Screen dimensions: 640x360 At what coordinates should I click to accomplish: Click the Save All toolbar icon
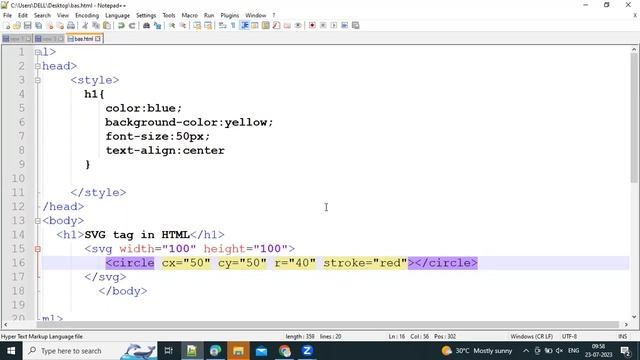pos(38,25)
